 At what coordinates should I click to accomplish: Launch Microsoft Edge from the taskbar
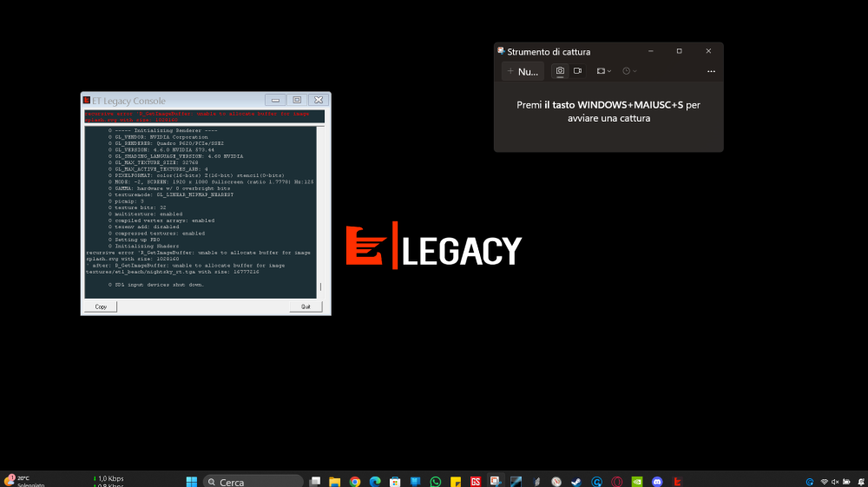(375, 482)
